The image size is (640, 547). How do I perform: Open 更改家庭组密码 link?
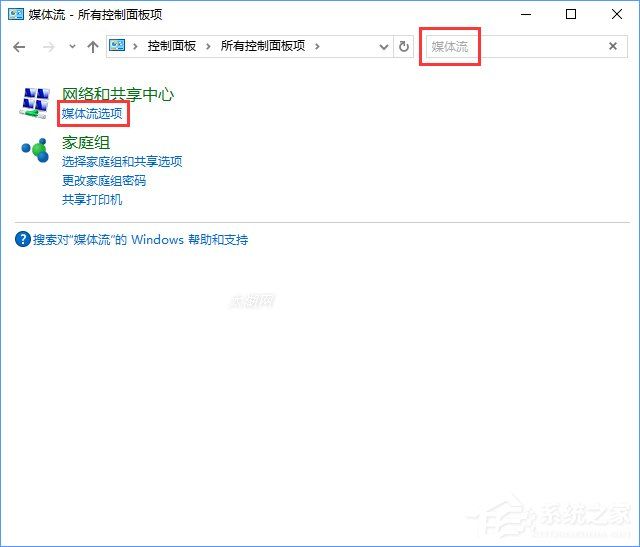tap(104, 180)
